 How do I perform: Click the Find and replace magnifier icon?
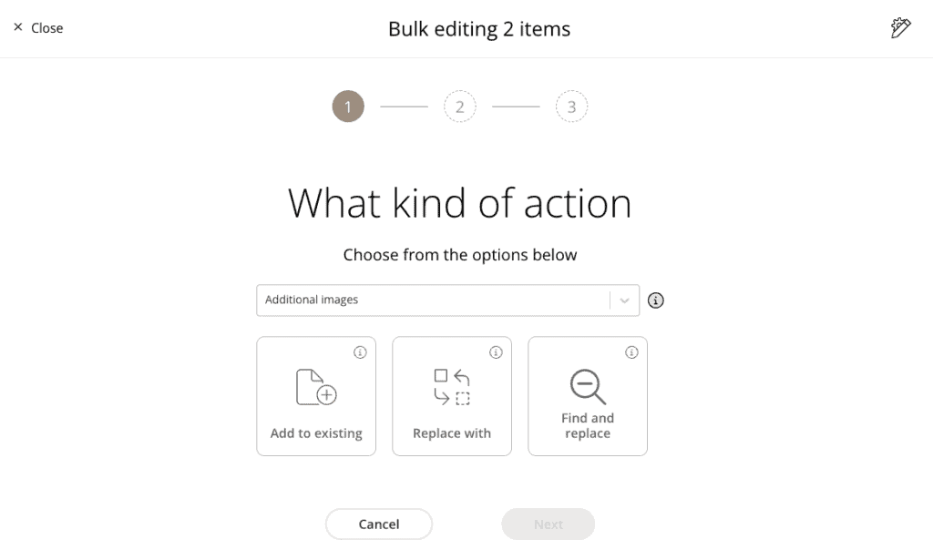pyautogui.click(x=588, y=386)
